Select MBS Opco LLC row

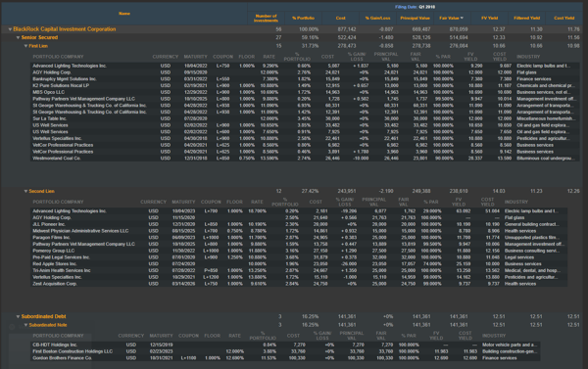[305, 92]
